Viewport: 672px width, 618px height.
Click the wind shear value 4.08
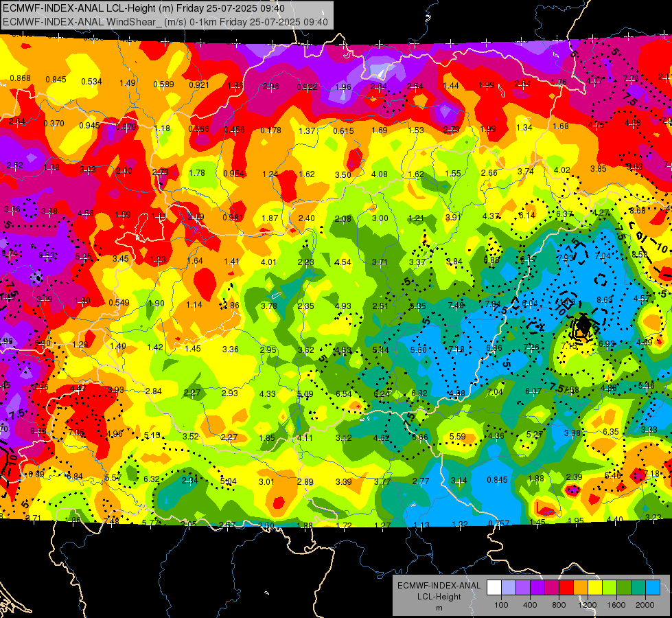tap(380, 174)
